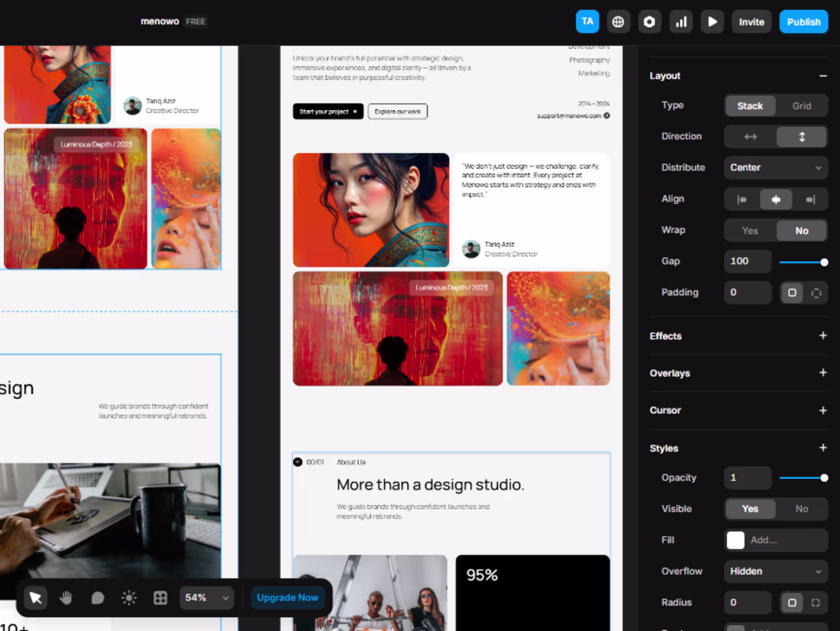Open the insert components grid icon
The image size is (840, 631).
click(x=160, y=597)
